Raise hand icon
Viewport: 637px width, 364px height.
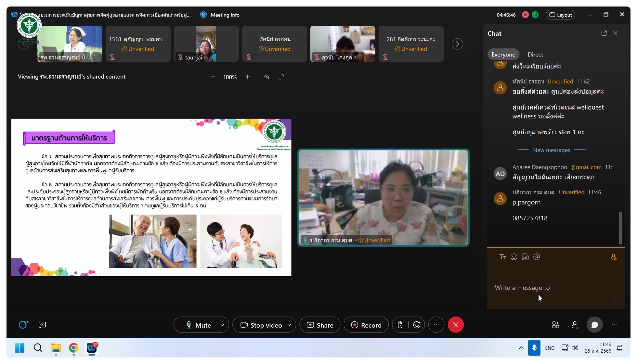coord(400,325)
